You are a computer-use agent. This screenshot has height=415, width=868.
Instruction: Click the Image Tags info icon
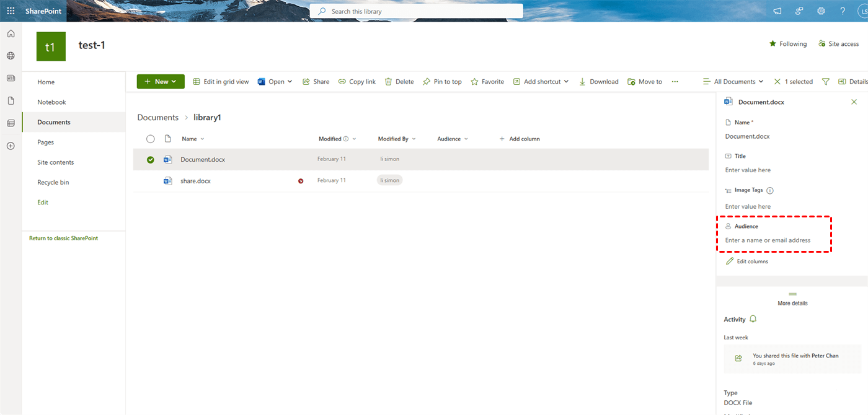770,191
